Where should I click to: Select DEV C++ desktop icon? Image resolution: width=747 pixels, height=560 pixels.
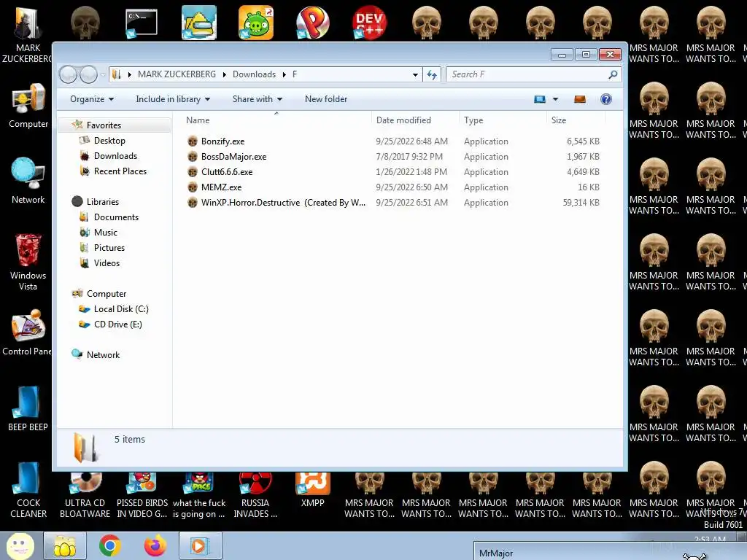[x=369, y=23]
